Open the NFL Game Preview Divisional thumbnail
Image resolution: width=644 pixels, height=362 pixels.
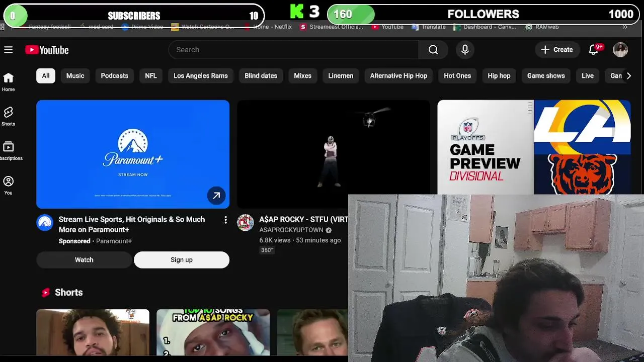coord(534,147)
